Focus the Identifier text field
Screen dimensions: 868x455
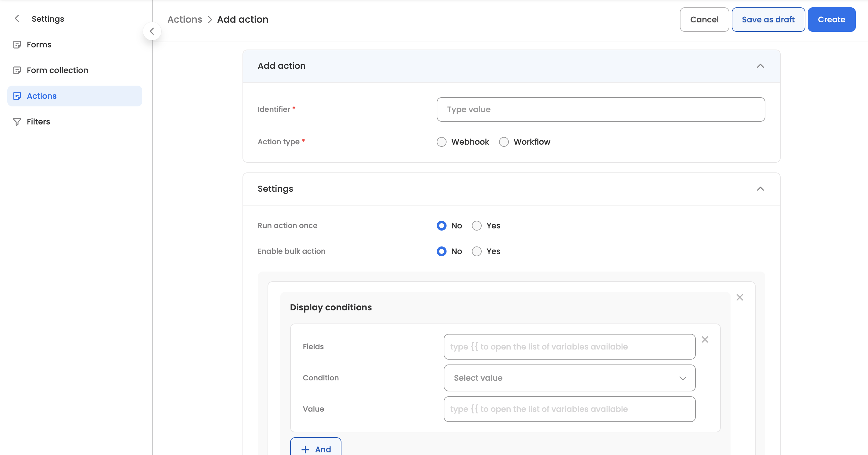point(600,109)
